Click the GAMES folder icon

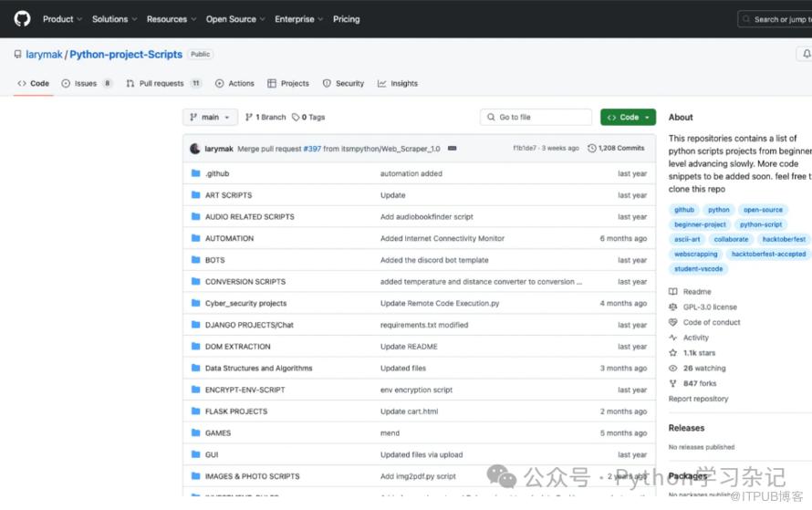pyautogui.click(x=195, y=433)
